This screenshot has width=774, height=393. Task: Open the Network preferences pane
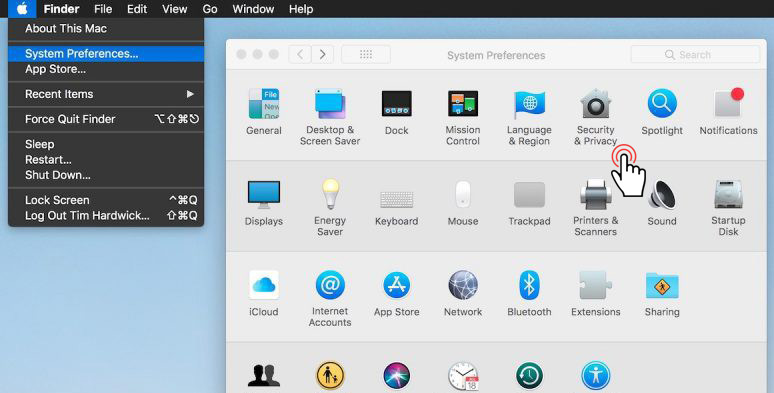(x=463, y=293)
